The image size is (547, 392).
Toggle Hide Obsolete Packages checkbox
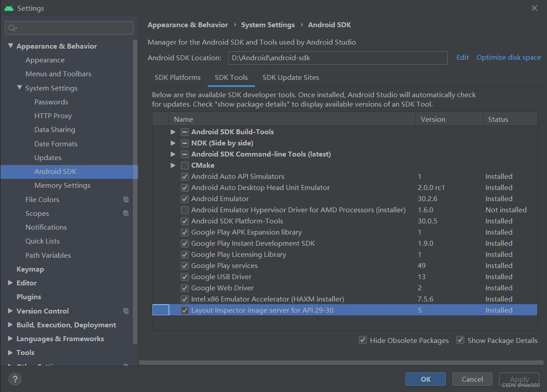[x=362, y=340]
